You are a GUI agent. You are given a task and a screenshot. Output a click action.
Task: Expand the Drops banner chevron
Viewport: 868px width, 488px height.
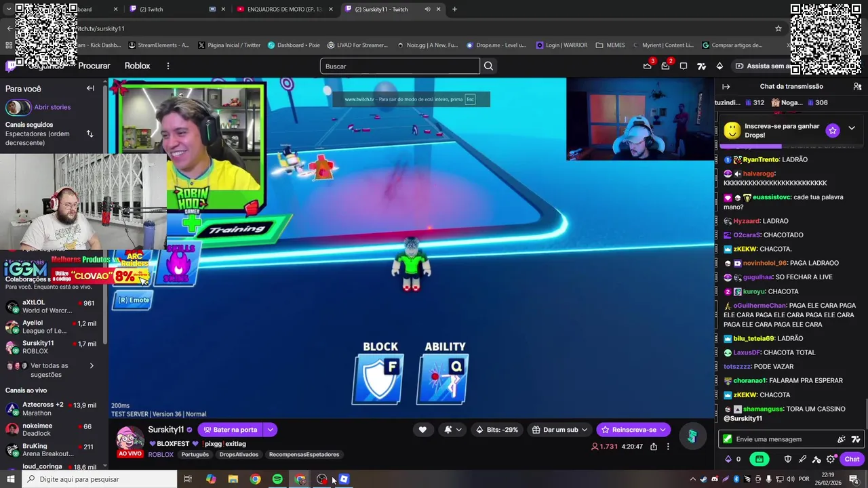coord(852,128)
